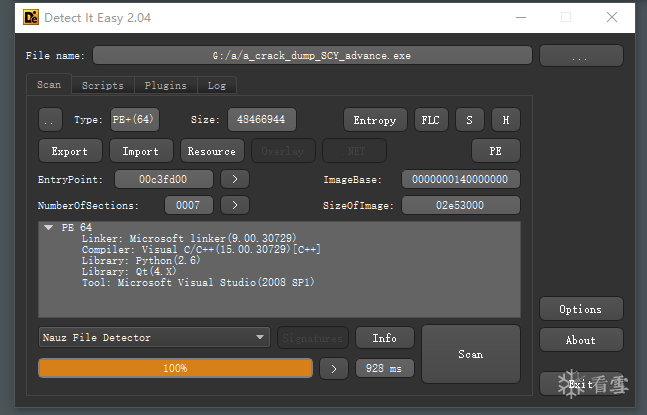Switch to the Scripts tab
The width and height of the screenshot is (647, 415).
(x=103, y=85)
